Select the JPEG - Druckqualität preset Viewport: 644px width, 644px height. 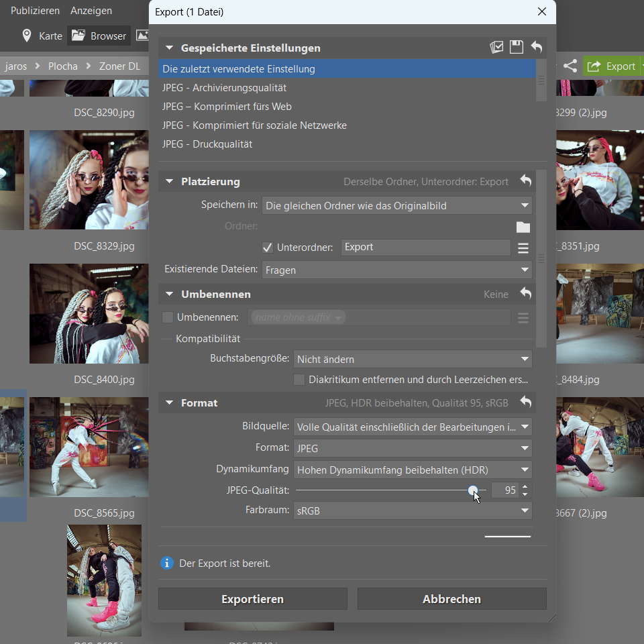[x=207, y=144]
